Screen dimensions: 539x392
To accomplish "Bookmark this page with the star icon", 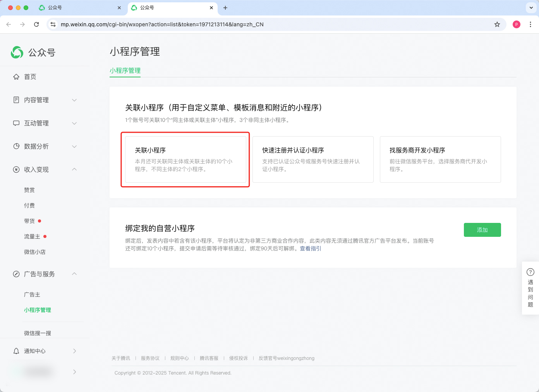I will (x=497, y=24).
